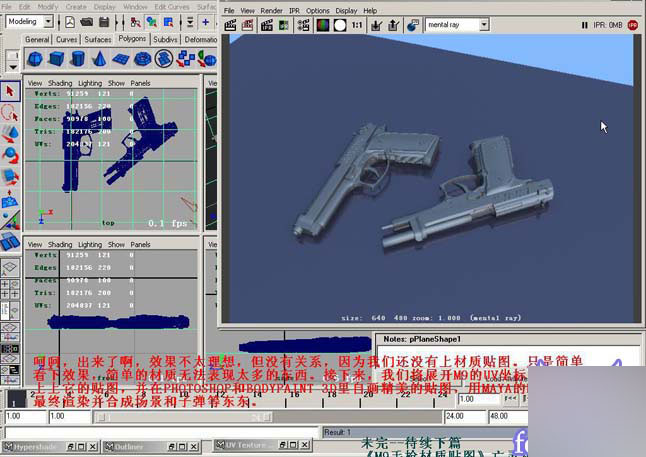Click the Combine polygons shelf icon
646x457 pixels.
pyautogui.click(x=186, y=59)
